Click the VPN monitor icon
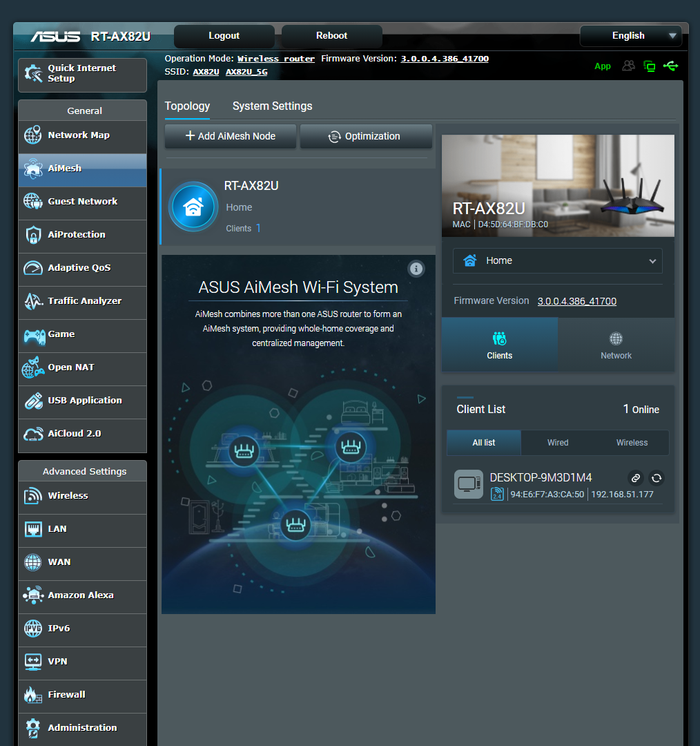This screenshot has width=700, height=746. [x=33, y=662]
